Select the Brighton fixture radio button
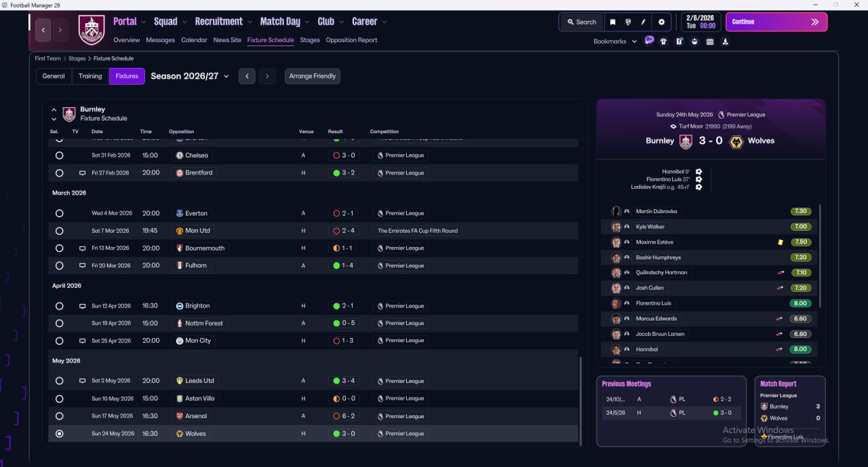The width and height of the screenshot is (868, 467). tap(59, 306)
